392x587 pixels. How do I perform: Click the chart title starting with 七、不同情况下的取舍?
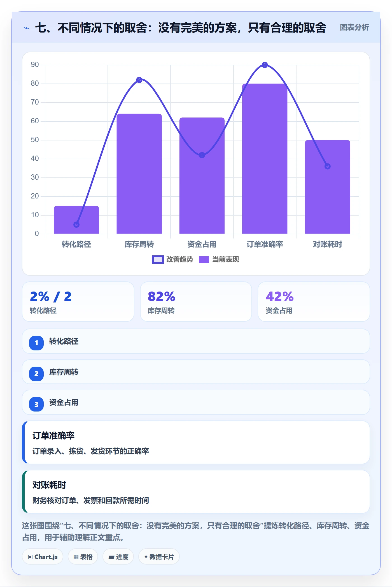(181, 28)
